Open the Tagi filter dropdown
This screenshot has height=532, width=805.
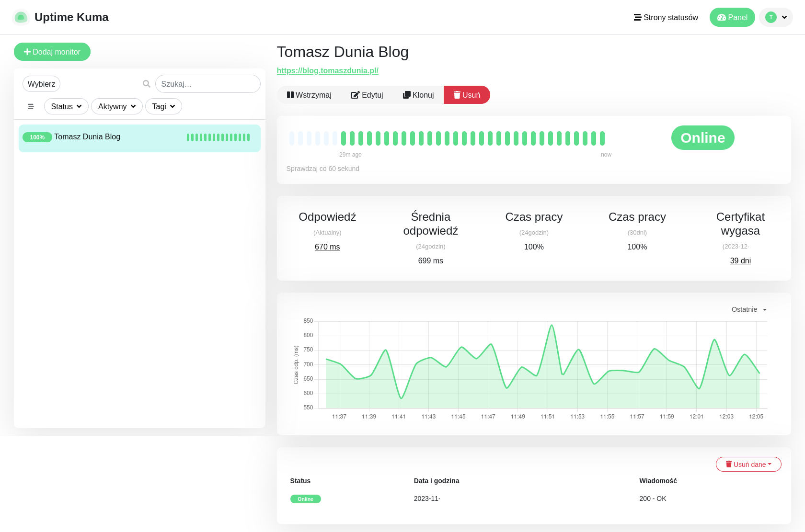[163, 106]
